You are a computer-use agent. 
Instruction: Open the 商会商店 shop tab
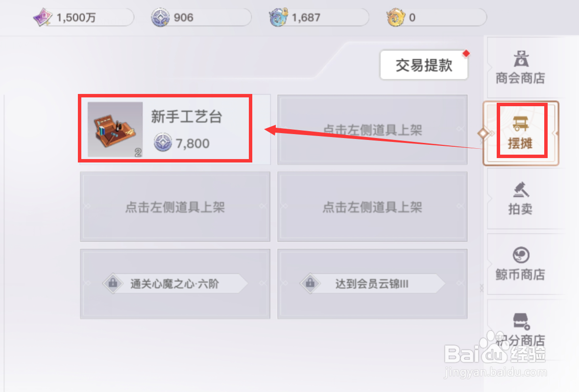pyautogui.click(x=520, y=68)
